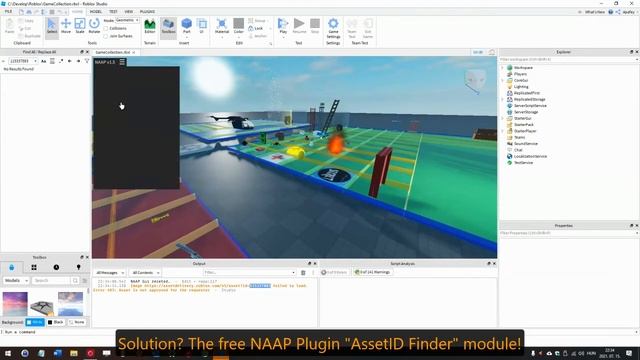640x360 pixels.
Task: Clear the Output window with the trash icon
Action: click(x=303, y=273)
